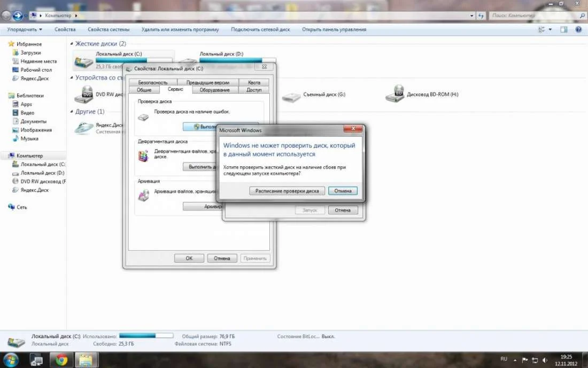Open the Предыдущие версии tab
The width and height of the screenshot is (588, 368).
click(x=208, y=82)
